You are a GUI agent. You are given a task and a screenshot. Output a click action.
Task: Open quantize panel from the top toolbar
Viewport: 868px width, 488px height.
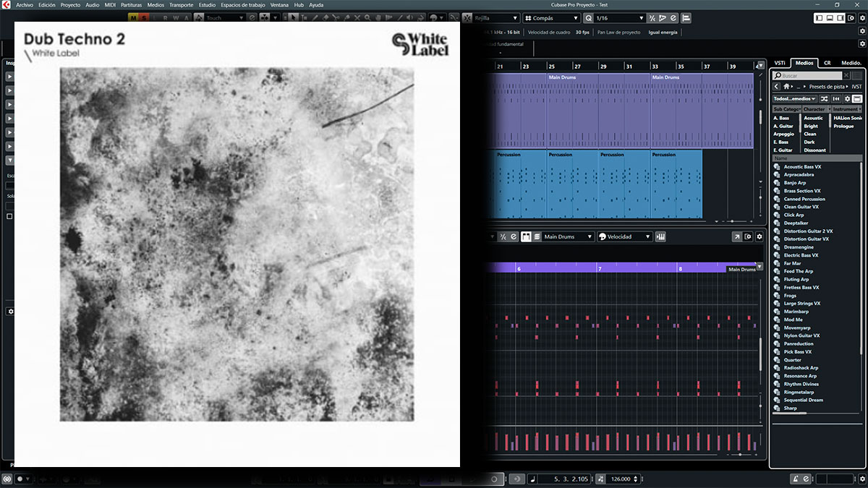[x=673, y=18]
